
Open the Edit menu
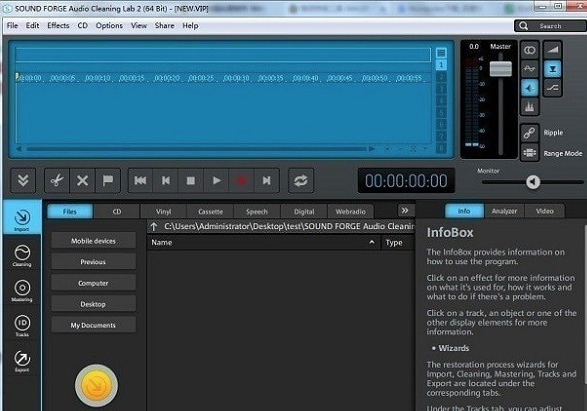[x=33, y=25]
